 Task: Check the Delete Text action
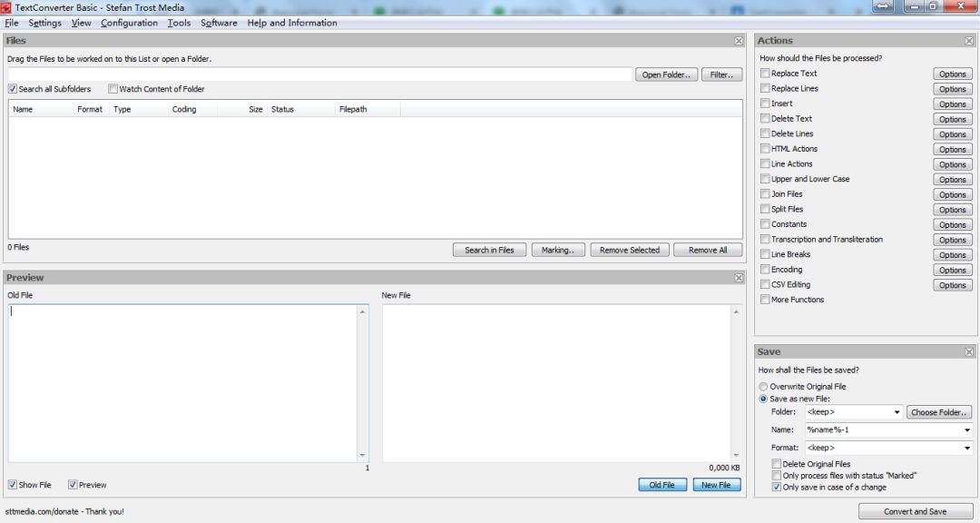pos(765,118)
